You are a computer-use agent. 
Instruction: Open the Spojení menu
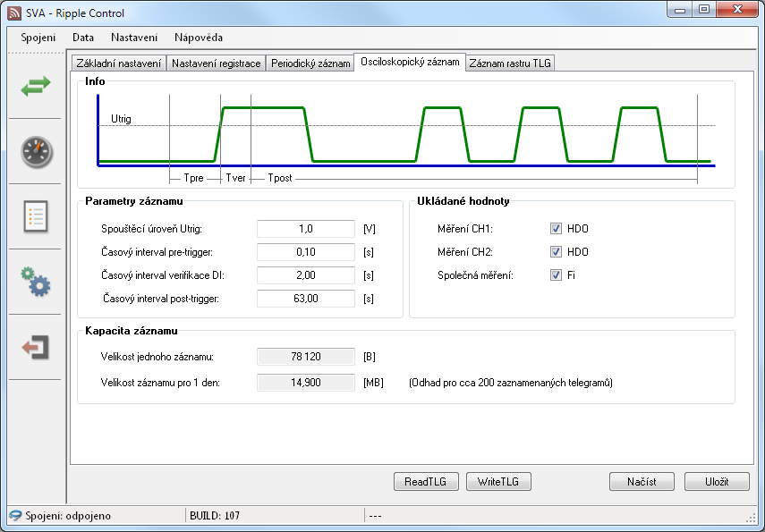[38, 38]
